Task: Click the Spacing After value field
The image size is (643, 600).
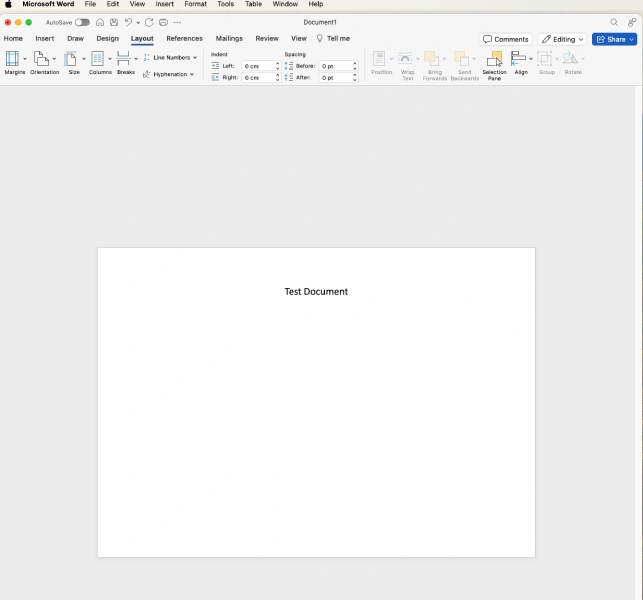Action: pos(335,78)
